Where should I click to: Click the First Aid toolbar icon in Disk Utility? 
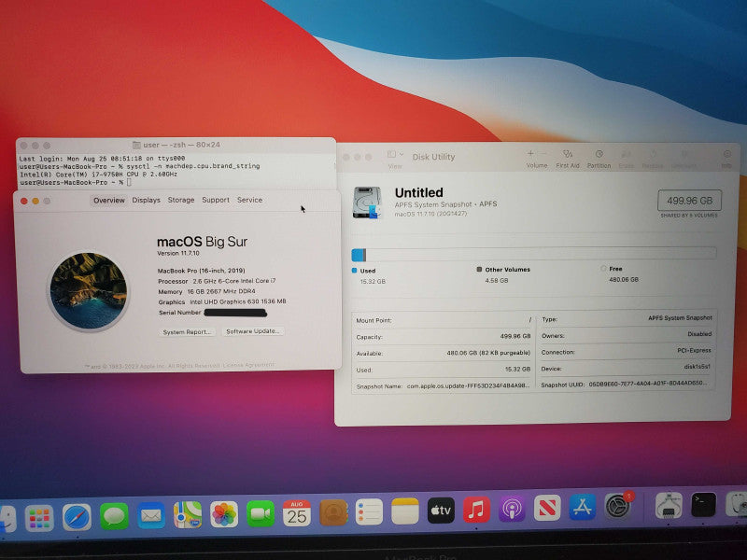click(x=567, y=154)
